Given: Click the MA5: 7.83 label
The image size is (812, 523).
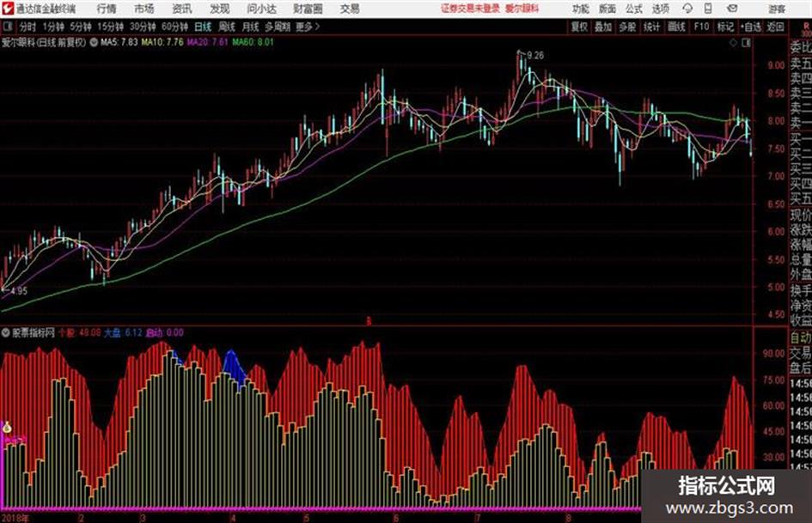Looking at the screenshot, I should coord(119,42).
